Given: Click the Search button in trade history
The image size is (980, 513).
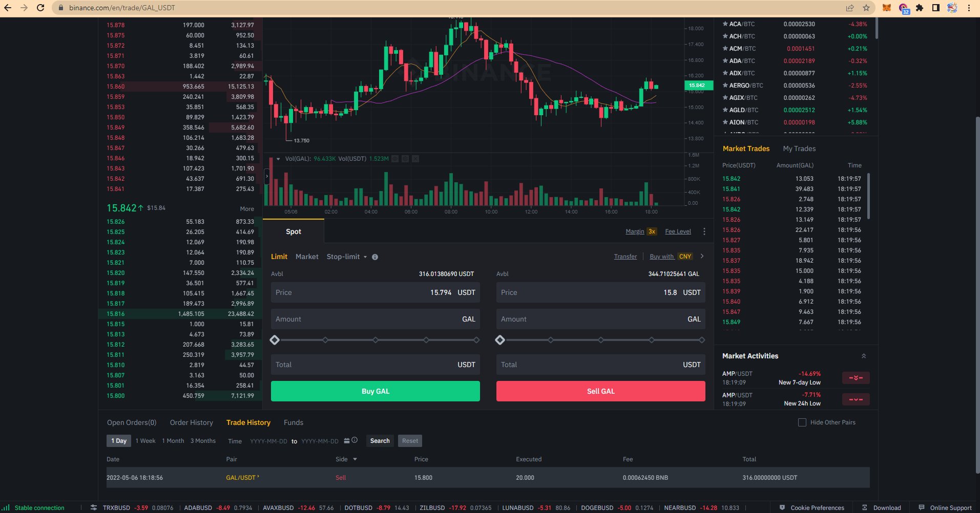Looking at the screenshot, I should 380,441.
